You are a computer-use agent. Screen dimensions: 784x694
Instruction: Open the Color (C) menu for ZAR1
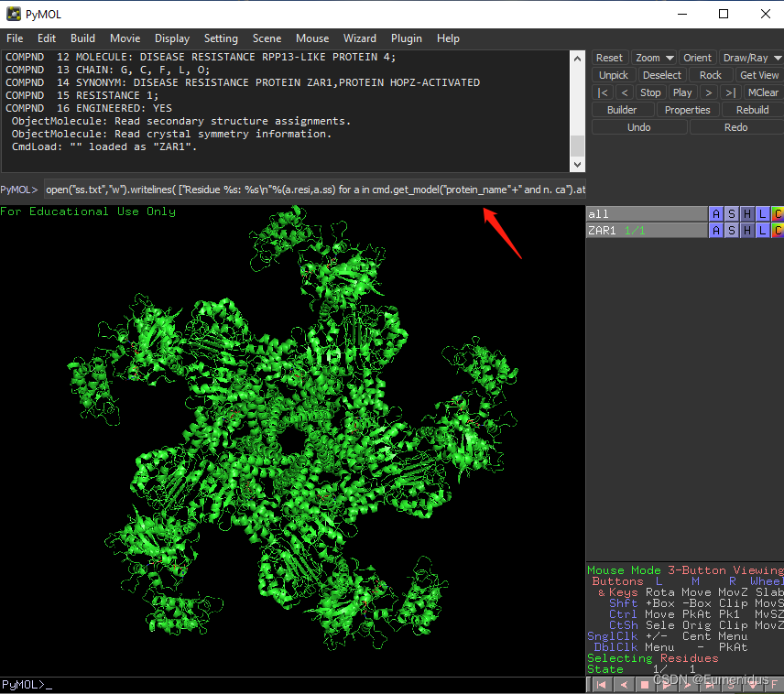pyautogui.click(x=778, y=231)
